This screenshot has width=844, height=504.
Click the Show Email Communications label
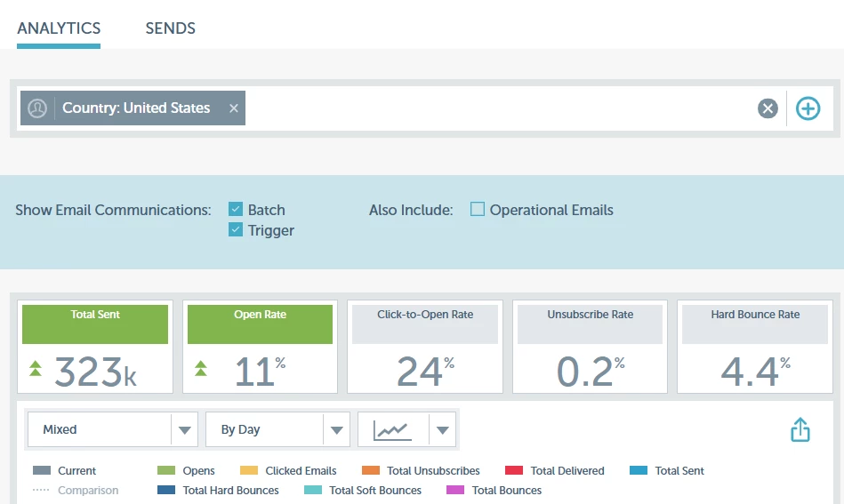coord(113,210)
